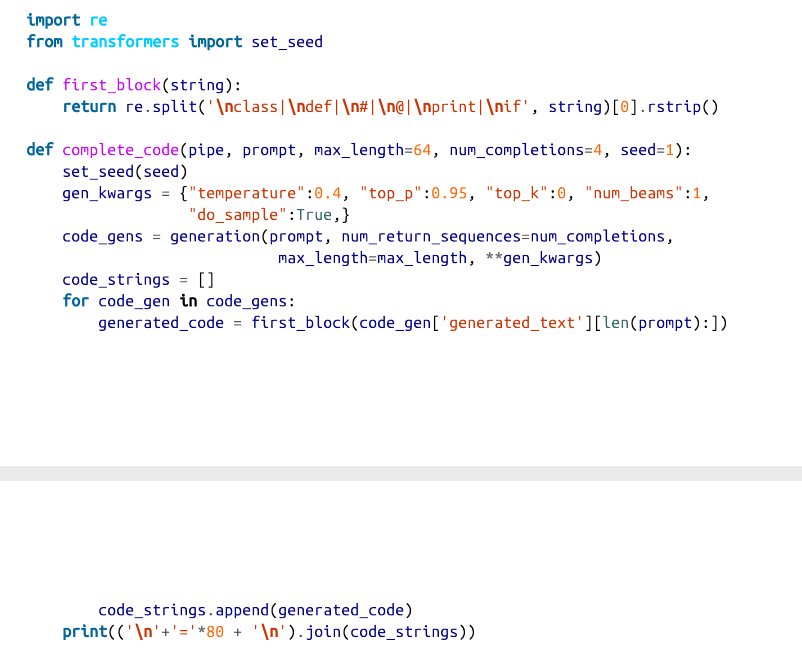Click the '"temperature"' key string
This screenshot has width=802, height=652.
(x=247, y=193)
